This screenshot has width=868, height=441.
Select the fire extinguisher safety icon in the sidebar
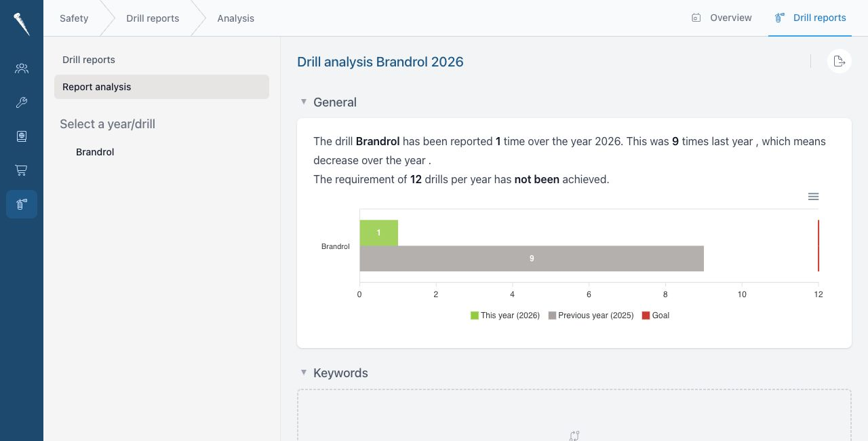[22, 204]
